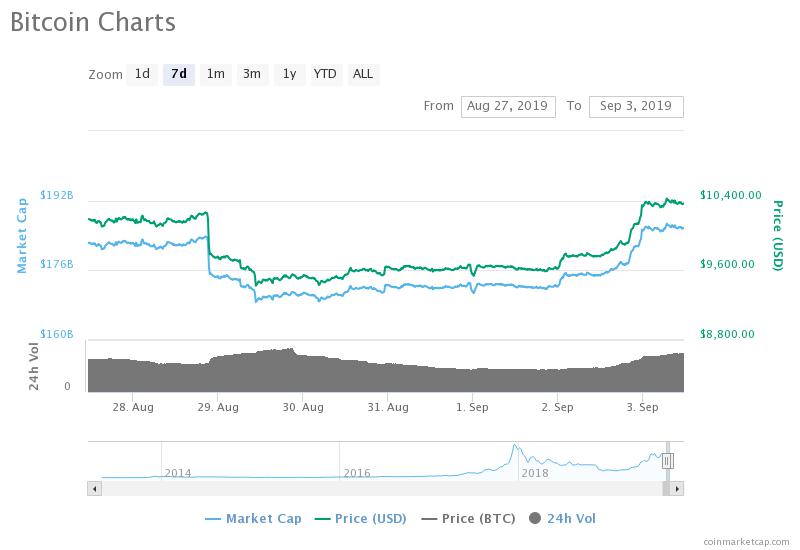Click the navigator left scroll arrow
800x550 pixels.
(x=94, y=489)
